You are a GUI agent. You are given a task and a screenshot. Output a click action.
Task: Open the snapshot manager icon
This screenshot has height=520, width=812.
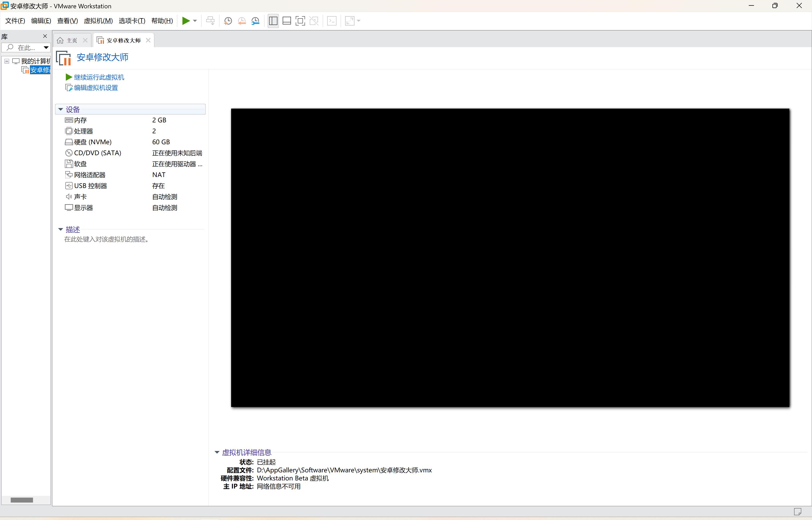click(x=256, y=21)
